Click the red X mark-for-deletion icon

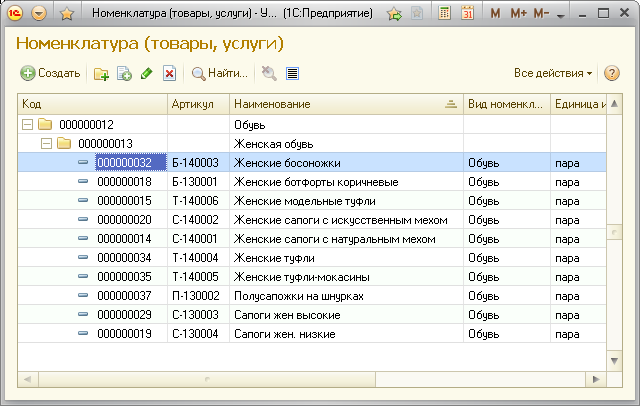pyautogui.click(x=169, y=73)
